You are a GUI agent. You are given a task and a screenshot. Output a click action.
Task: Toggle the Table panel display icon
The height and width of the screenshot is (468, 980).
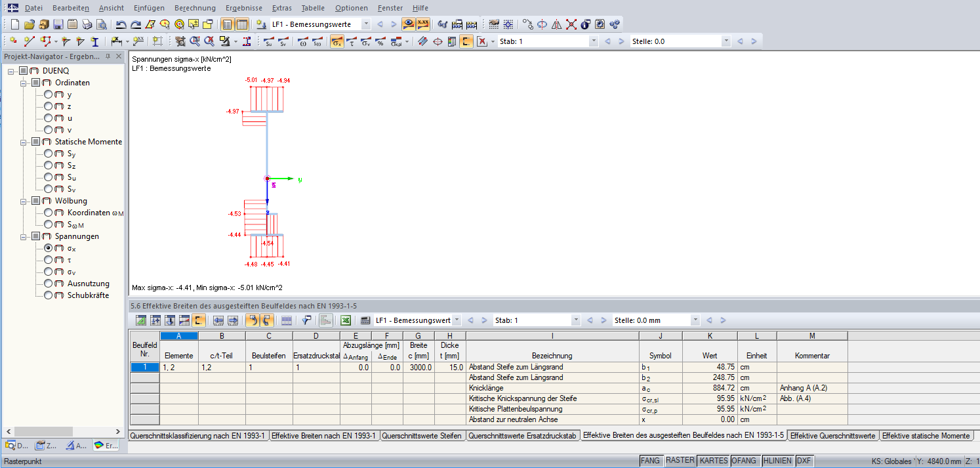[x=241, y=24]
